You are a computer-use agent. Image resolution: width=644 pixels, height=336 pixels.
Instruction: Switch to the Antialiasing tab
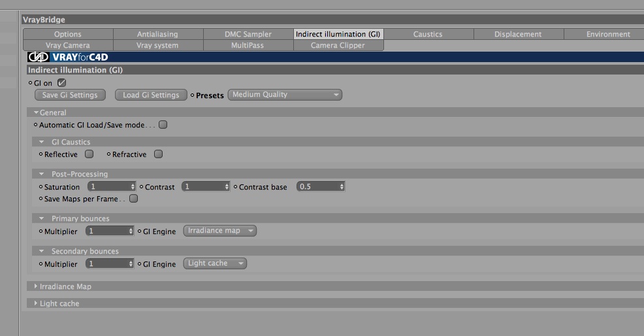158,34
